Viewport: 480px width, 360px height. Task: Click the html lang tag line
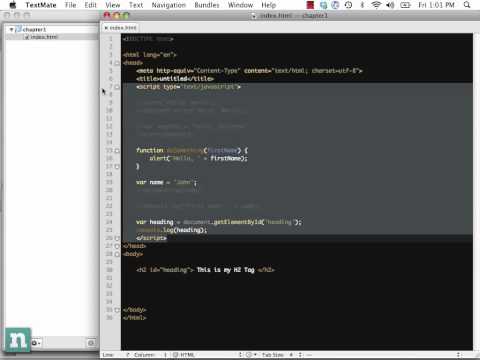point(149,55)
